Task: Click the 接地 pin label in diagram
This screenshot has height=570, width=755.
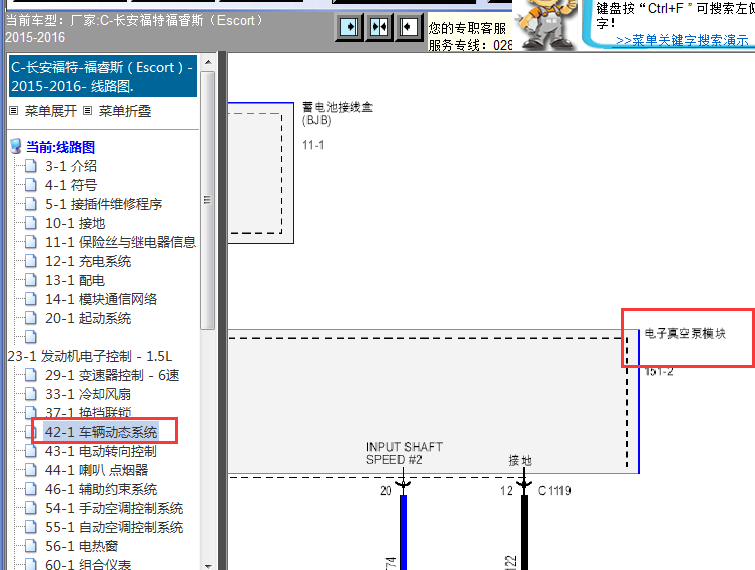Action: point(520,461)
